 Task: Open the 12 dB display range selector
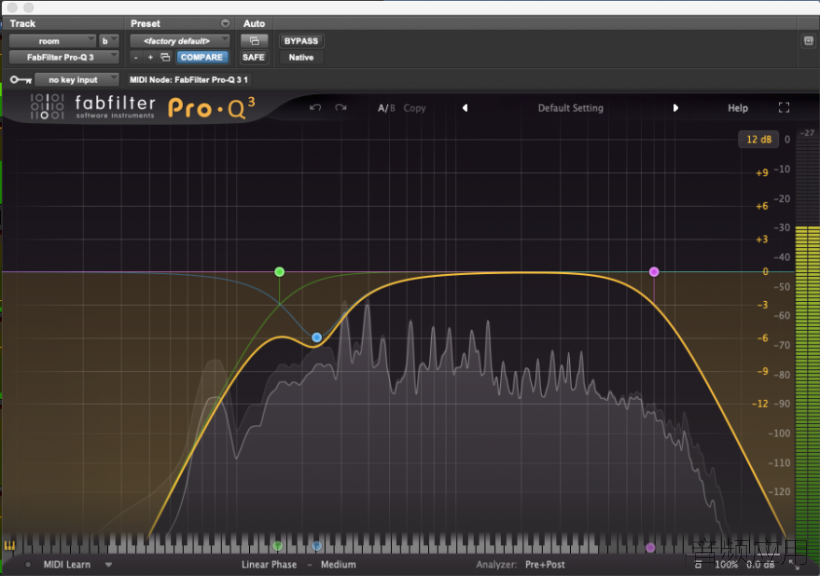pos(758,139)
